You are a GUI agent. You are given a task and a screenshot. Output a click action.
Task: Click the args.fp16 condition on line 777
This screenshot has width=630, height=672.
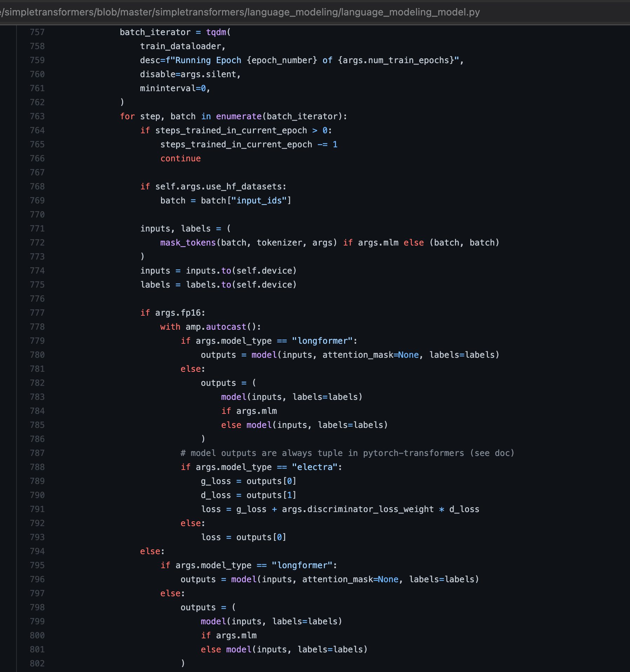[179, 313]
